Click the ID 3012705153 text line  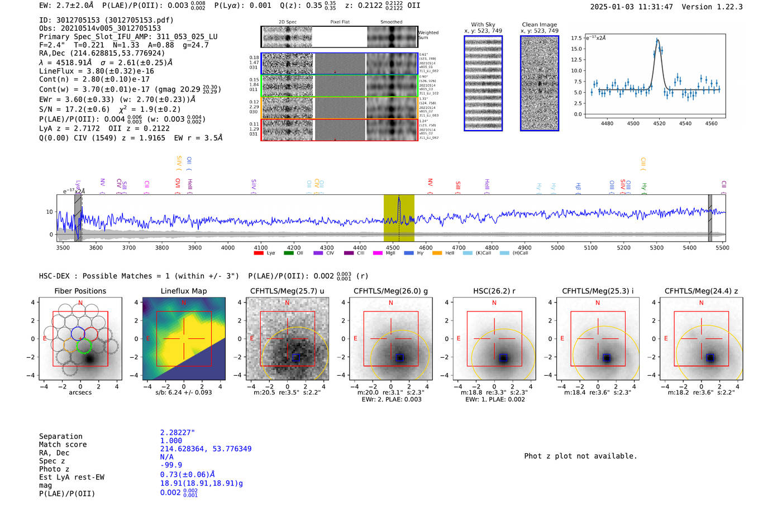tap(106, 20)
